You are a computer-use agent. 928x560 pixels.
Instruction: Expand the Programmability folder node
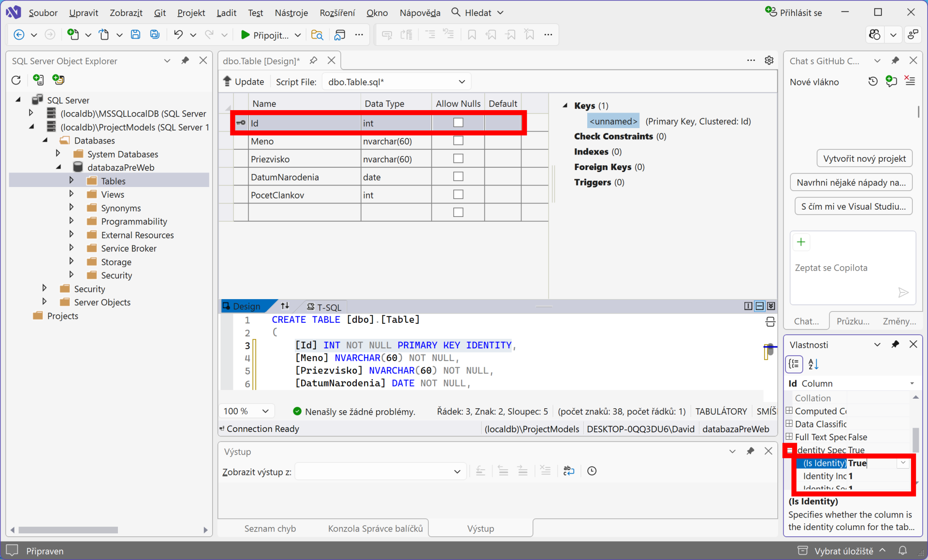(x=72, y=221)
